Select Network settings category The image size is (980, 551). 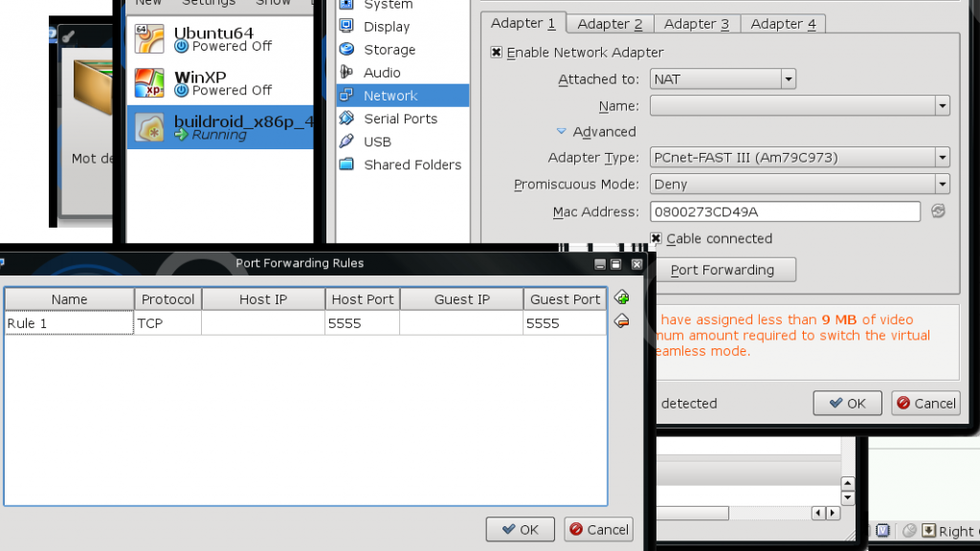point(403,96)
